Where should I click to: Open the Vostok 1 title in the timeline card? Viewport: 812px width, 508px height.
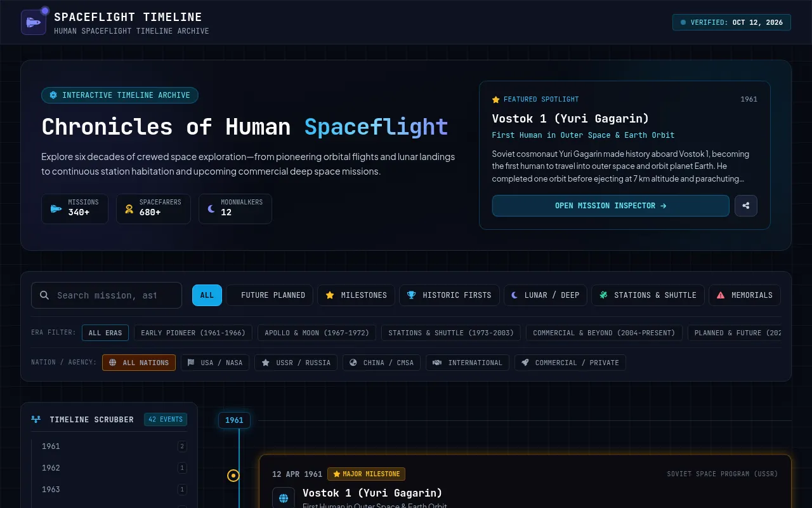click(372, 493)
